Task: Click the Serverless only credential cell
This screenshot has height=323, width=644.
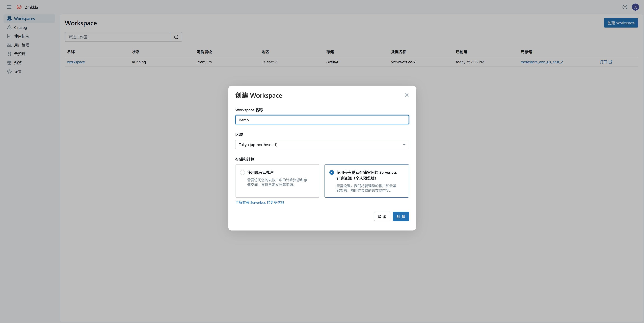Action: (x=403, y=62)
